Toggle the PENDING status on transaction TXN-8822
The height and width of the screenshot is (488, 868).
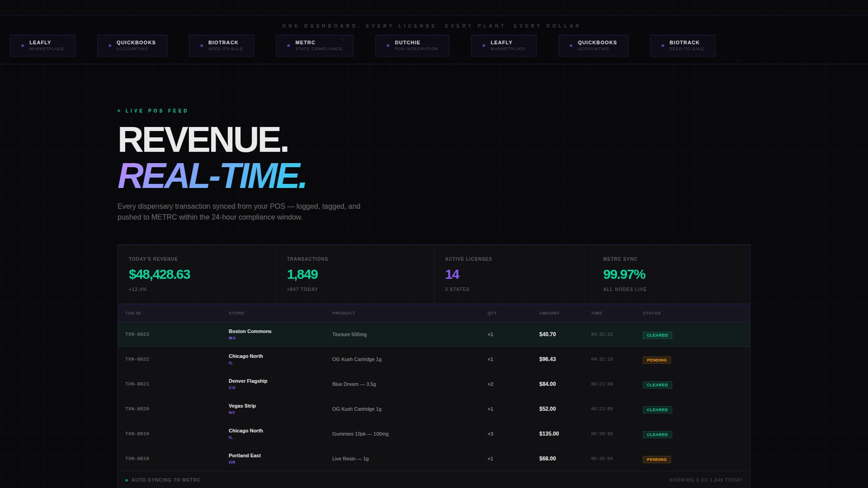click(x=657, y=360)
